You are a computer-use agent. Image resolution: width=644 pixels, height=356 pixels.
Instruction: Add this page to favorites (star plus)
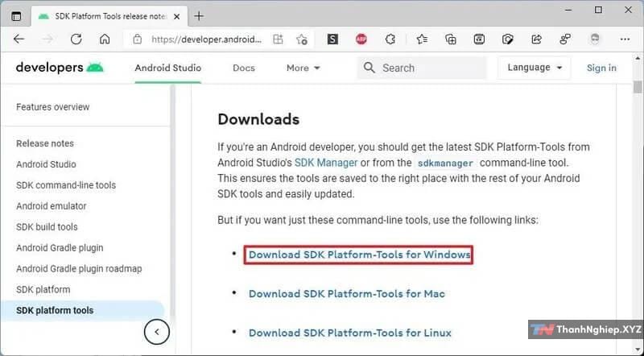(x=302, y=39)
